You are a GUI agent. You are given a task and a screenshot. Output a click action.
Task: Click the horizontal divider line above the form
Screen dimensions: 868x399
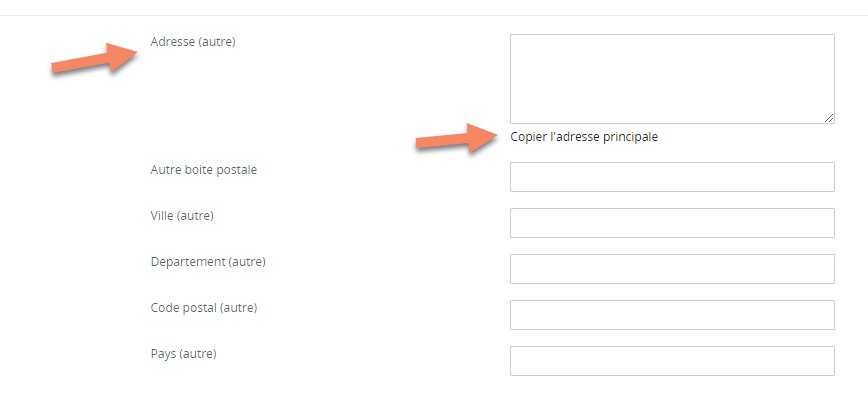tap(434, 15)
